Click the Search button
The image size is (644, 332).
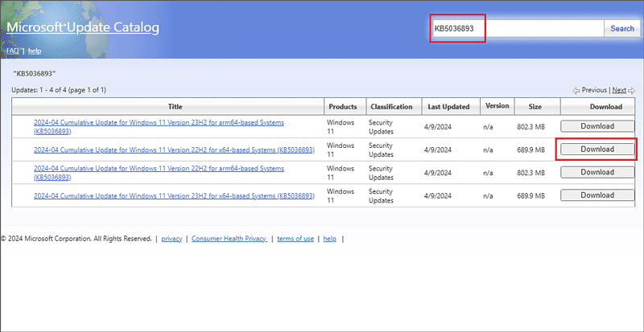click(x=622, y=29)
